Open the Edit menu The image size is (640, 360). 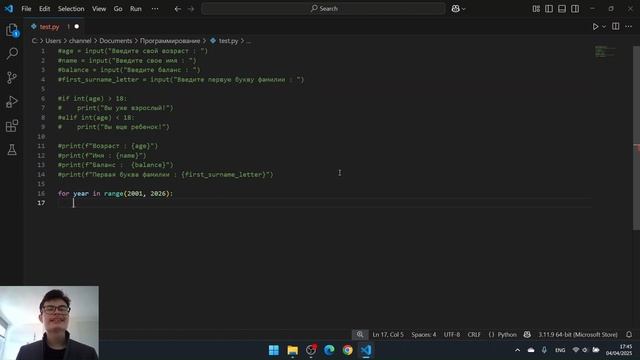(x=44, y=9)
